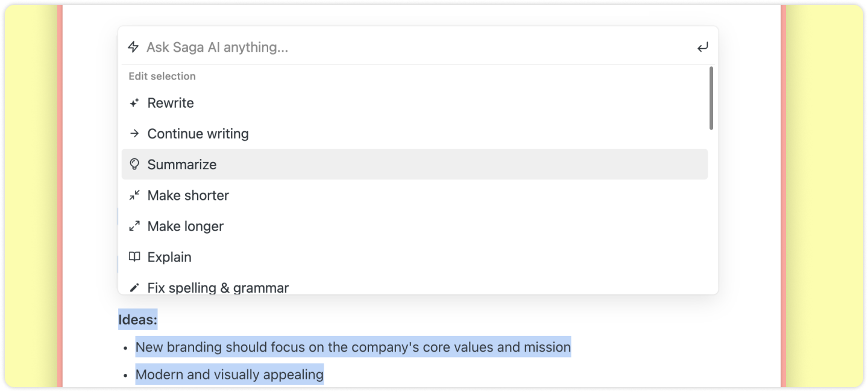
Task: Select the Explain menu entry
Action: pyautogui.click(x=169, y=257)
